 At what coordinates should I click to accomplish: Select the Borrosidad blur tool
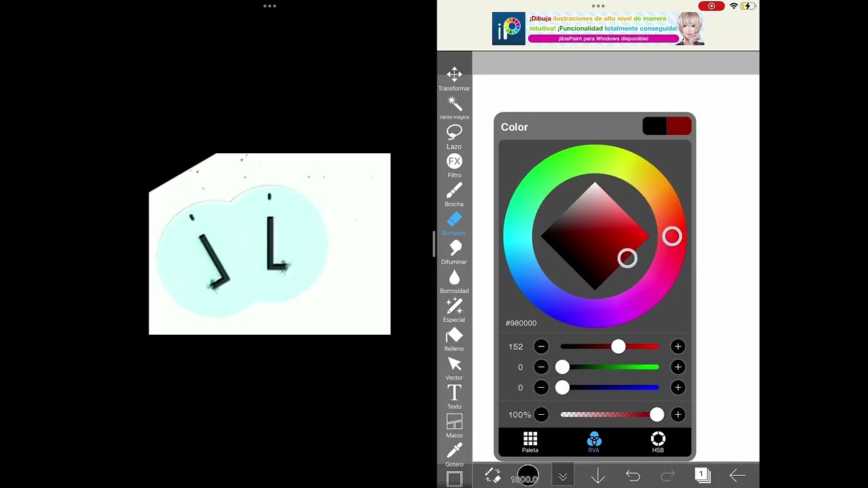(x=454, y=281)
